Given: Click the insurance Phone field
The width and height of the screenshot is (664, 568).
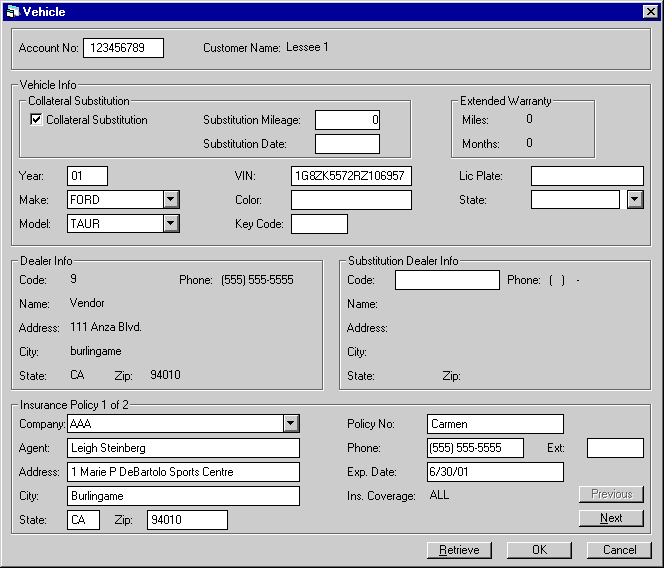Looking at the screenshot, I should [x=475, y=448].
